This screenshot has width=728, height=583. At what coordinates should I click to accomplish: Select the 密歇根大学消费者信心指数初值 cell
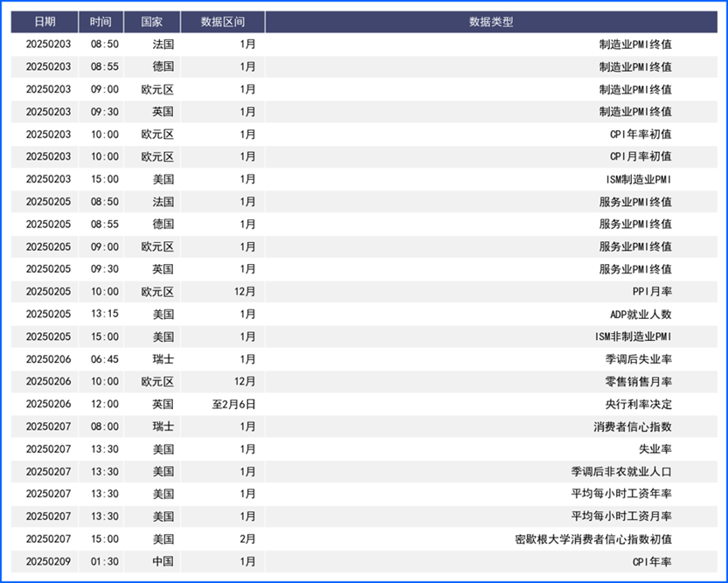coord(593,539)
